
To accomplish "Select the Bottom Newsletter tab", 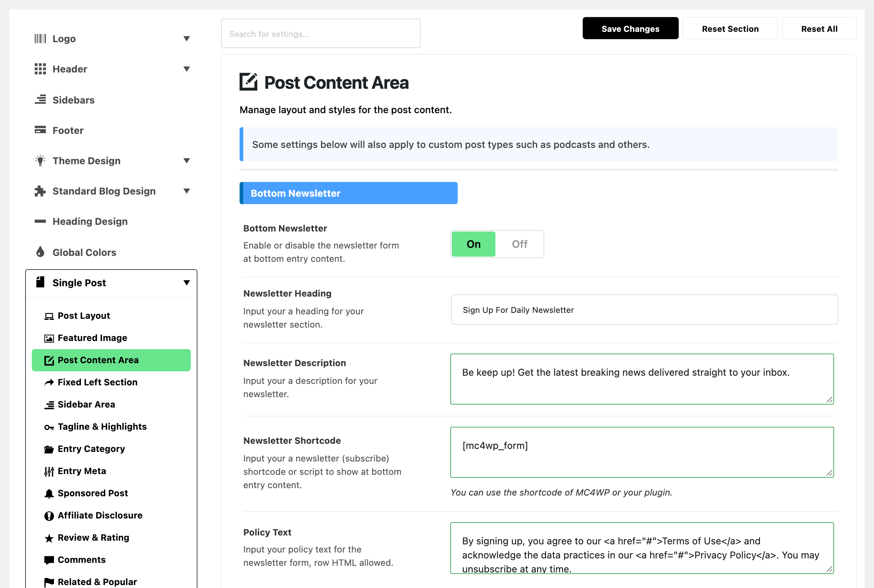I will (x=349, y=193).
